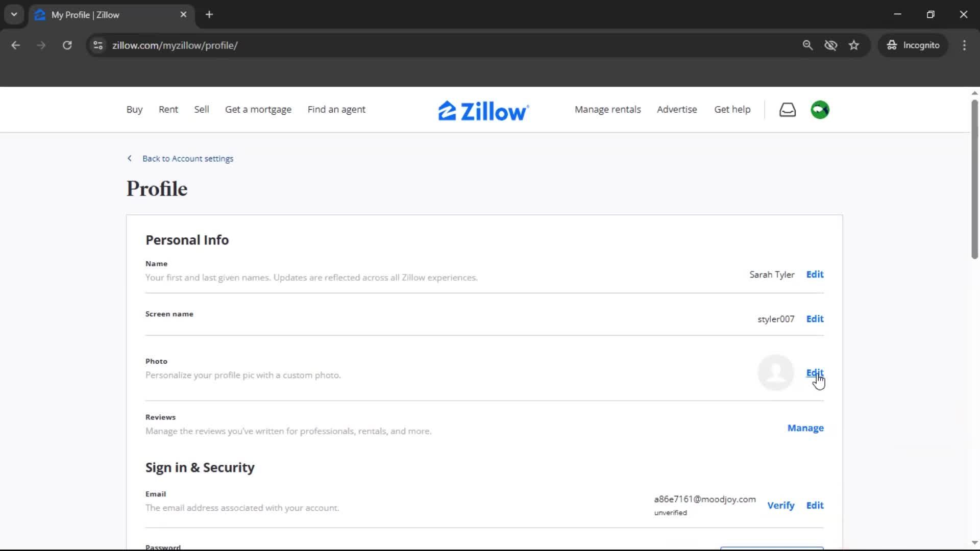Image resolution: width=980 pixels, height=551 pixels.
Task: Click the browser back arrow
Action: click(x=15, y=45)
